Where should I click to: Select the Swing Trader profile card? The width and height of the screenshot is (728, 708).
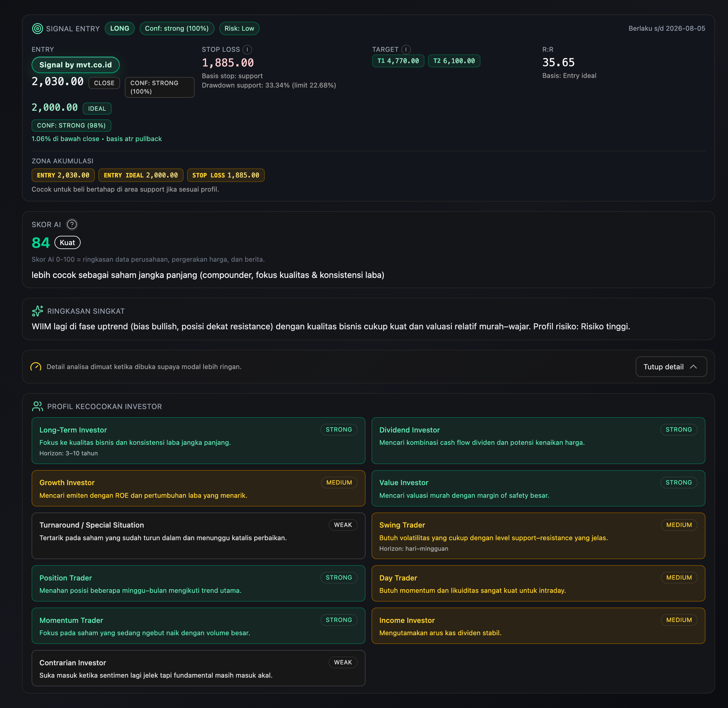coord(538,536)
